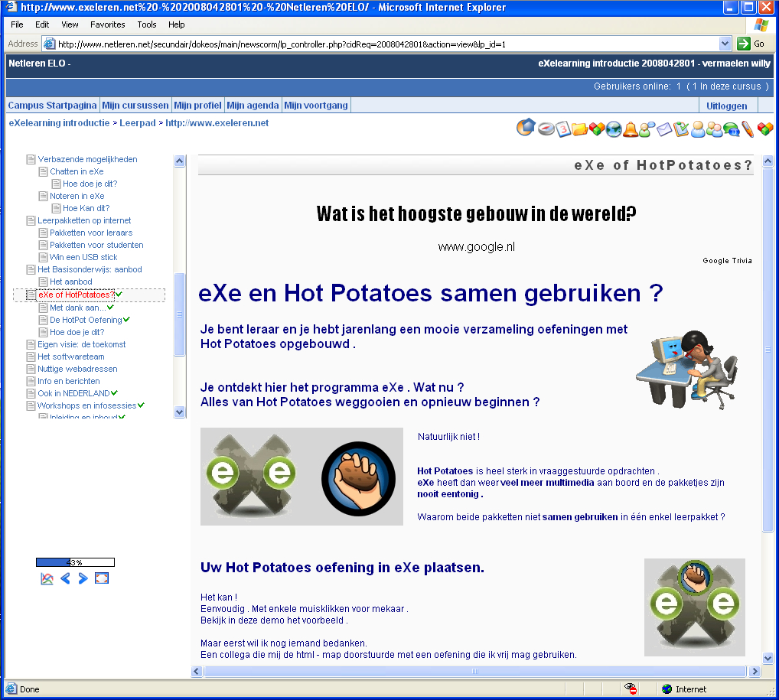
Task: Click the Windows flag logo in menu bar
Action: pos(761,24)
